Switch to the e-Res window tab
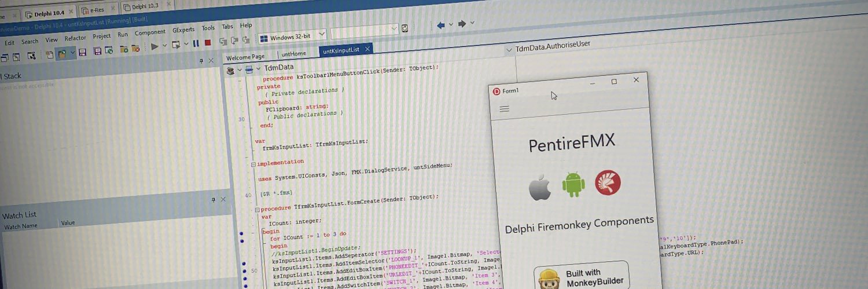 coord(98,10)
